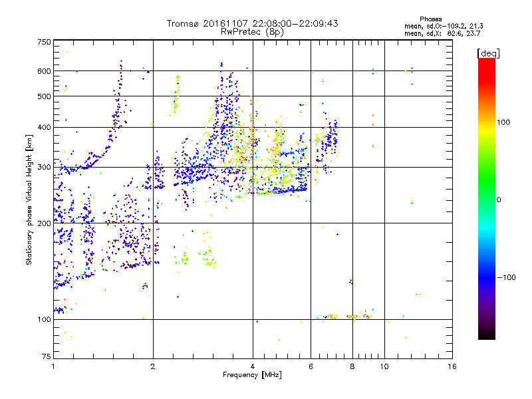Viewport: 532px width, 399px height.
Task: Click the 'Phases' header text
Action: (x=430, y=19)
